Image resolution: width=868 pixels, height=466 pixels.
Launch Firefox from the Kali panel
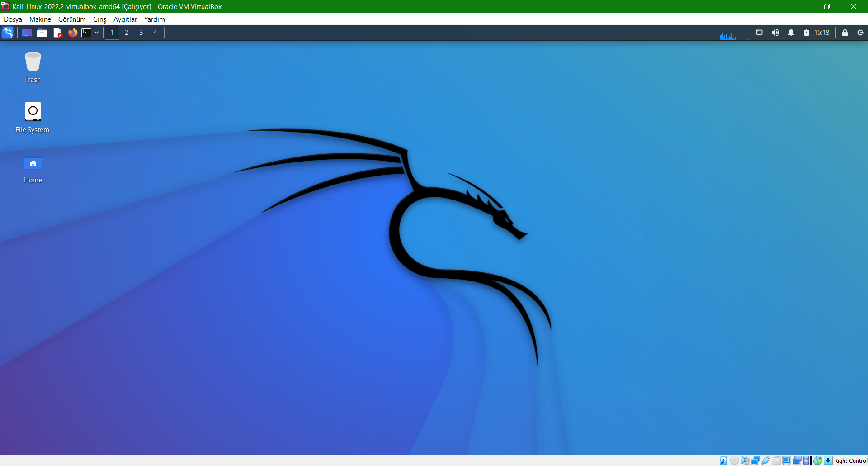click(x=72, y=33)
